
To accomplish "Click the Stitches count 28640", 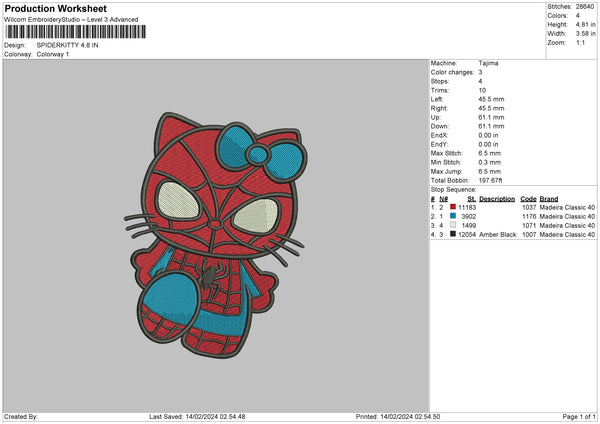I will 586,6.
